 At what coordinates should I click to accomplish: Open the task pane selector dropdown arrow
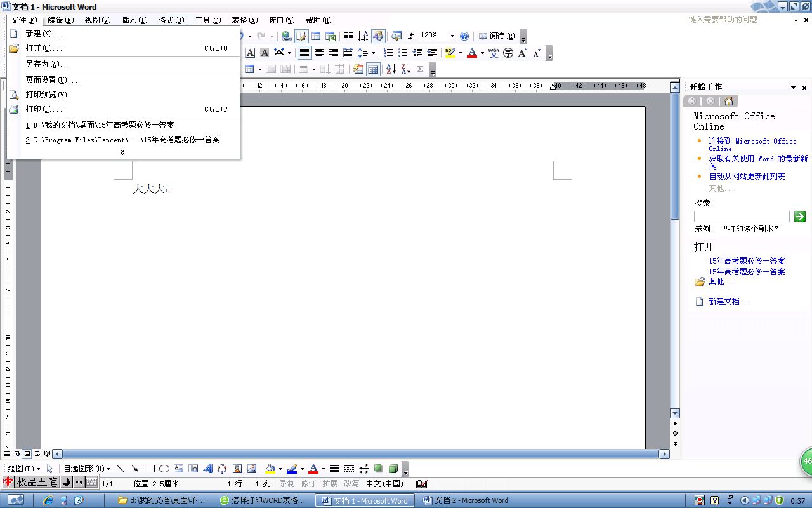(793, 87)
